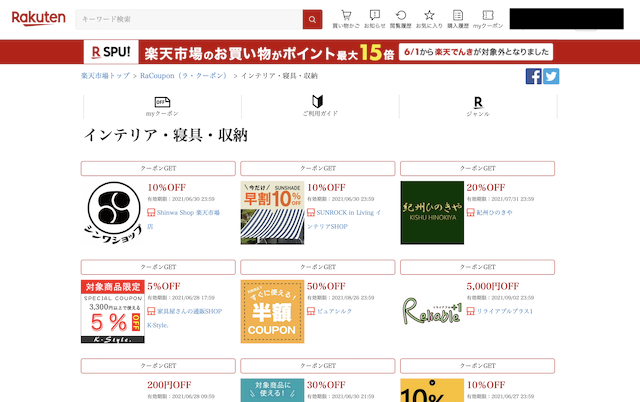Click the 50%OFF discount text

(326, 286)
